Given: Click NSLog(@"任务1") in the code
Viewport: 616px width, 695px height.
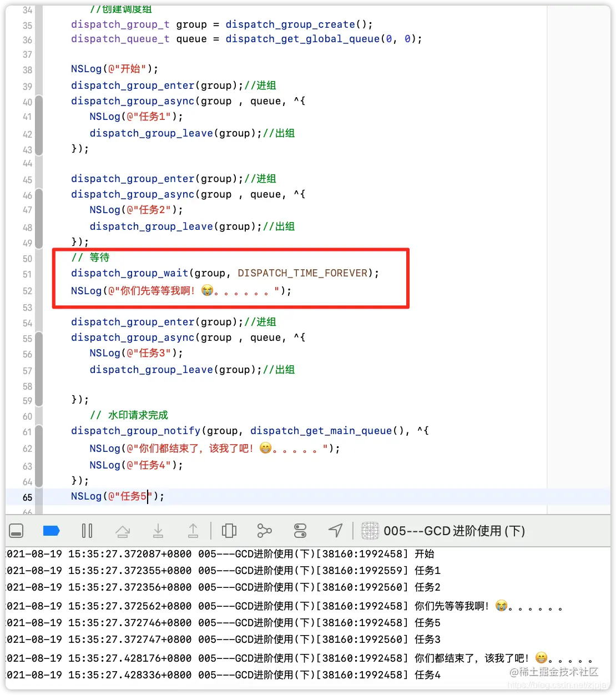Looking at the screenshot, I should [137, 117].
